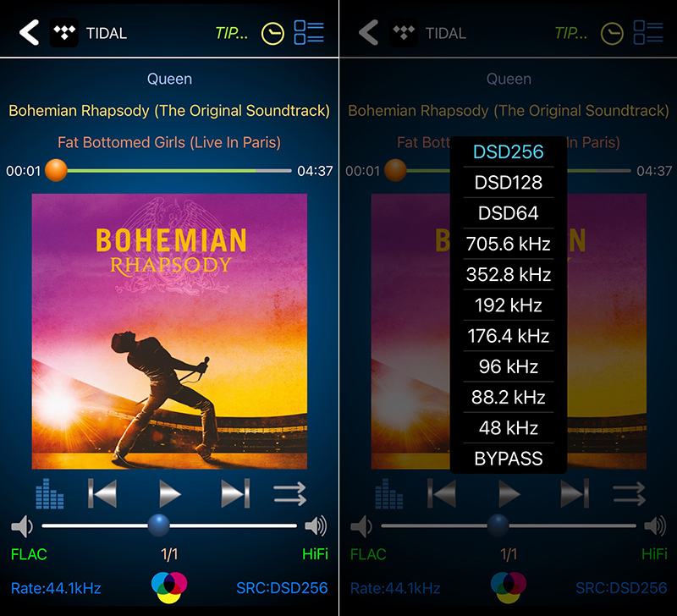Click the orange seek knob, left screen
This screenshot has width=677, height=616.
tap(56, 171)
